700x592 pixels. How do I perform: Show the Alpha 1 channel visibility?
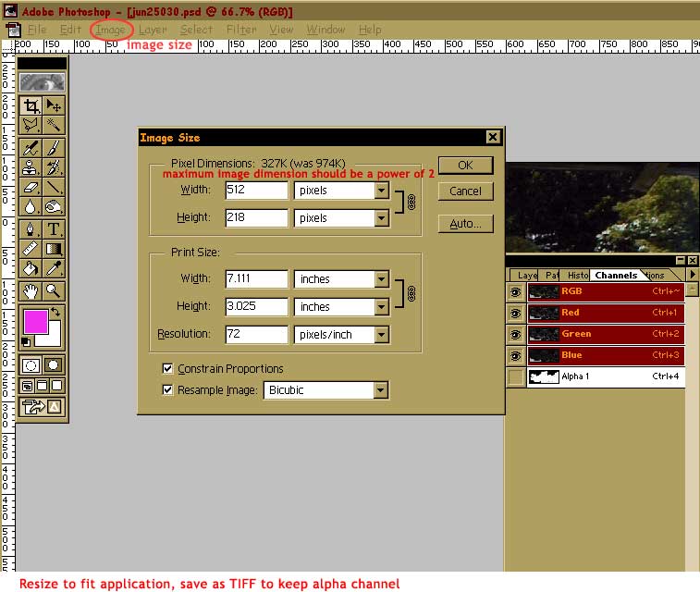(515, 376)
